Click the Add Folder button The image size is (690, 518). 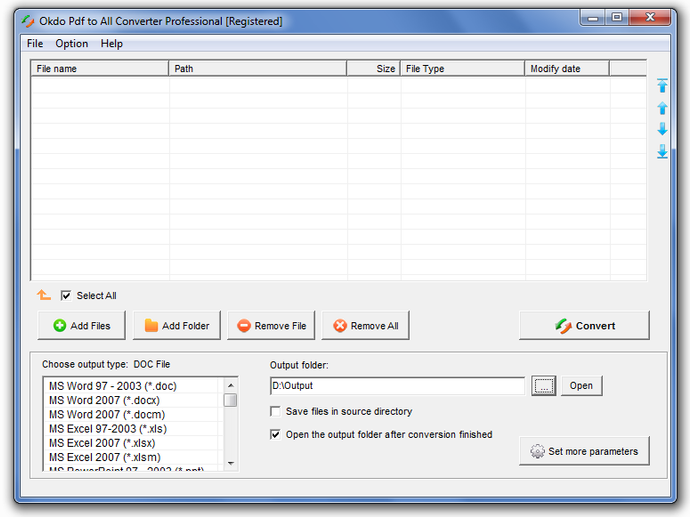point(176,326)
